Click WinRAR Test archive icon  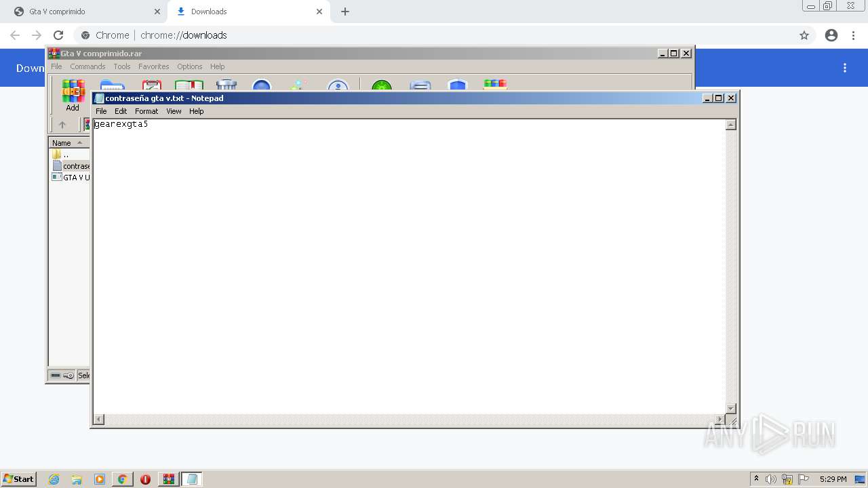151,85
